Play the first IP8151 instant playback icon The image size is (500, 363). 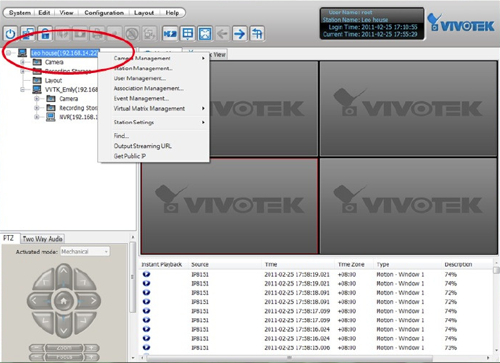point(146,274)
